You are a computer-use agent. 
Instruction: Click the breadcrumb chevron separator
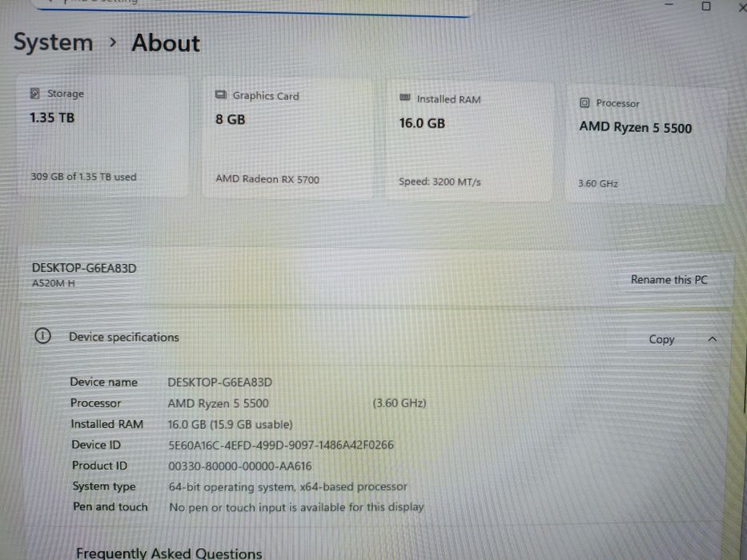[112, 42]
